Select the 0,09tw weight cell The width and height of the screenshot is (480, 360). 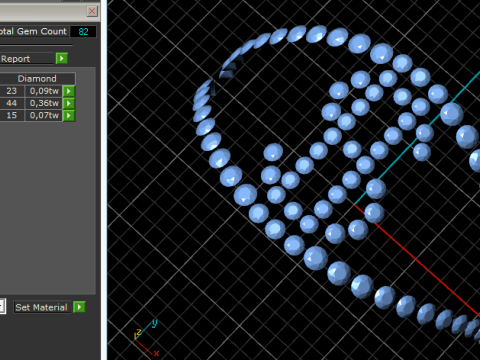click(x=44, y=91)
